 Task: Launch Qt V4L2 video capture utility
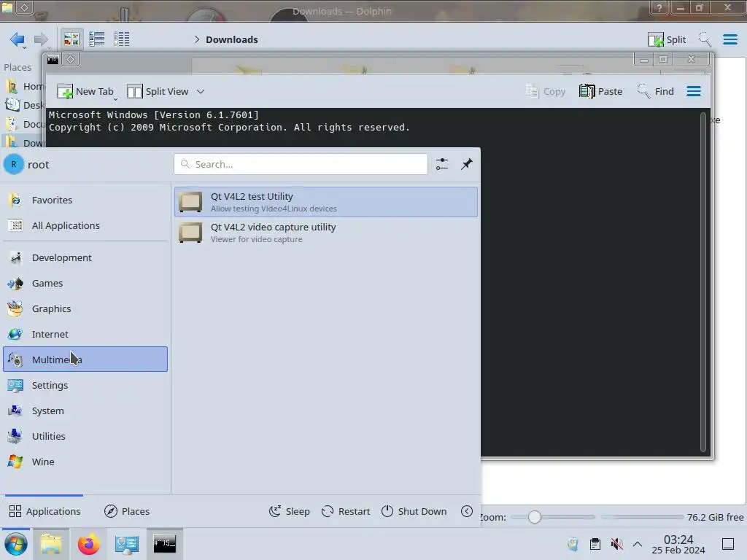326,233
